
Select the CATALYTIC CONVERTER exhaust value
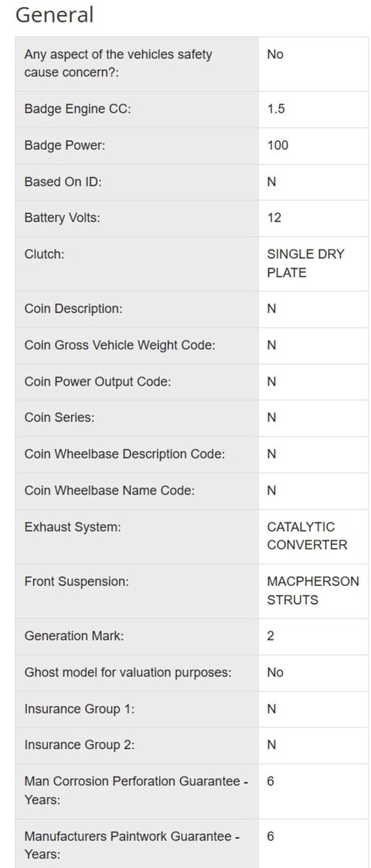[x=308, y=536]
